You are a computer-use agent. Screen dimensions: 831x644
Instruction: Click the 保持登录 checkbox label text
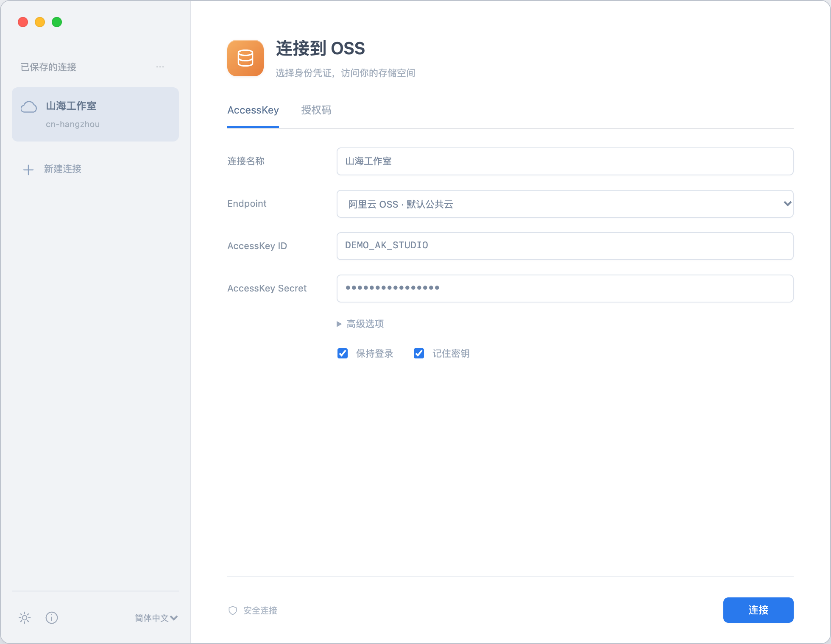pos(375,353)
